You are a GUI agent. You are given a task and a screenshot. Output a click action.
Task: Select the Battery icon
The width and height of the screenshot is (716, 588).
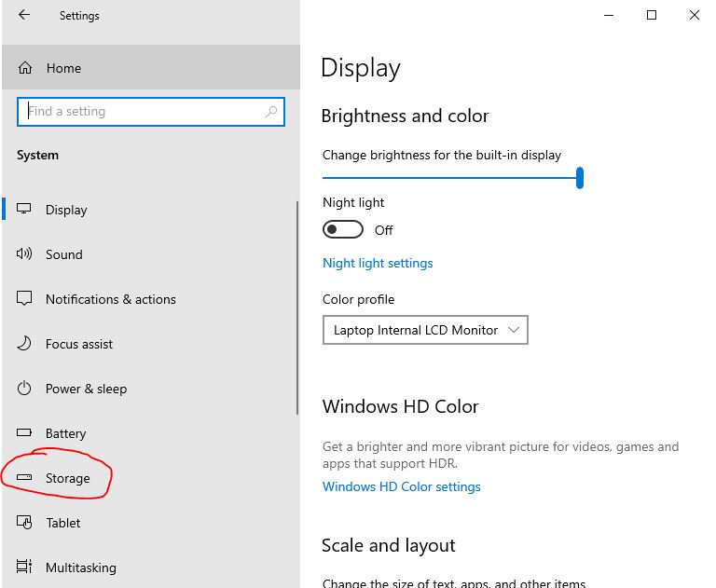coord(24,431)
